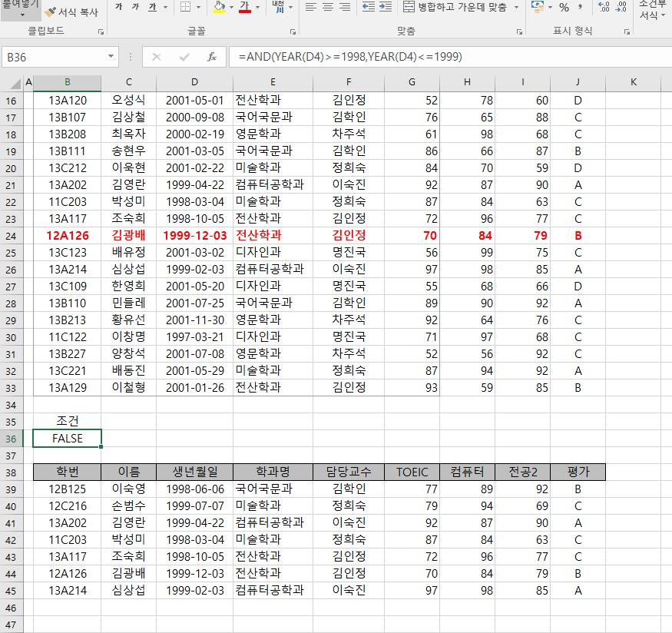Image resolution: width=672 pixels, height=633 pixels.
Task: Apply the red font color
Action: (x=245, y=7)
